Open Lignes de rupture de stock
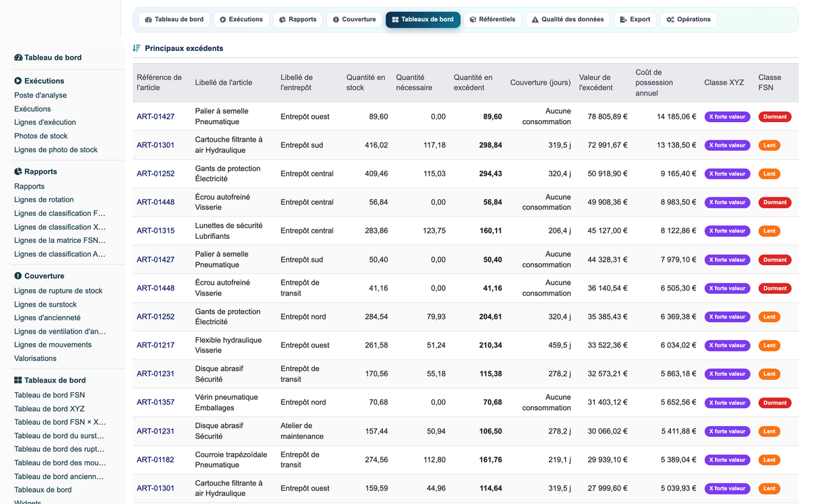Image resolution: width=814 pixels, height=504 pixels. (x=58, y=291)
